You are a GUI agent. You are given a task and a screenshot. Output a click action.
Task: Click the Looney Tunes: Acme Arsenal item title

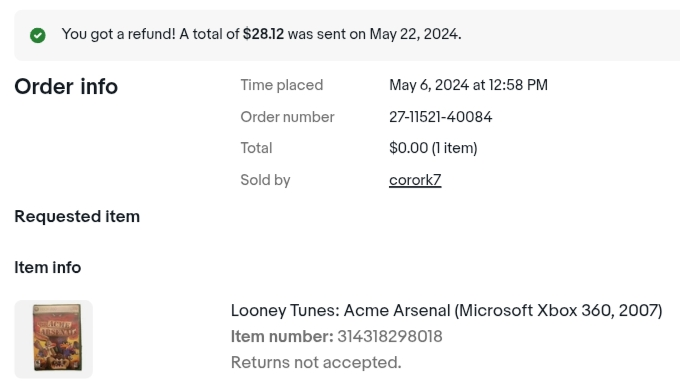[x=446, y=311]
